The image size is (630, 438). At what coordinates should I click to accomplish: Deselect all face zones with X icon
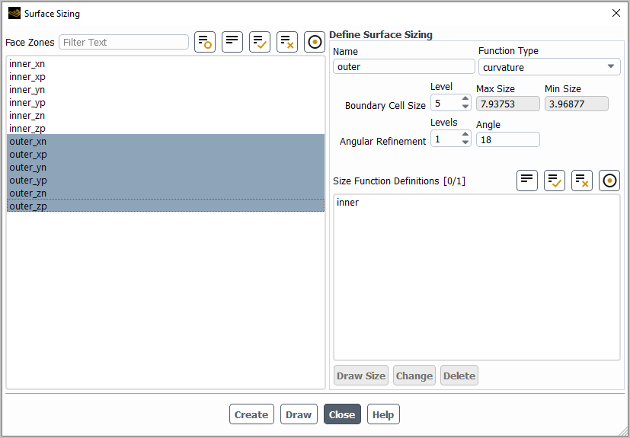coord(287,42)
